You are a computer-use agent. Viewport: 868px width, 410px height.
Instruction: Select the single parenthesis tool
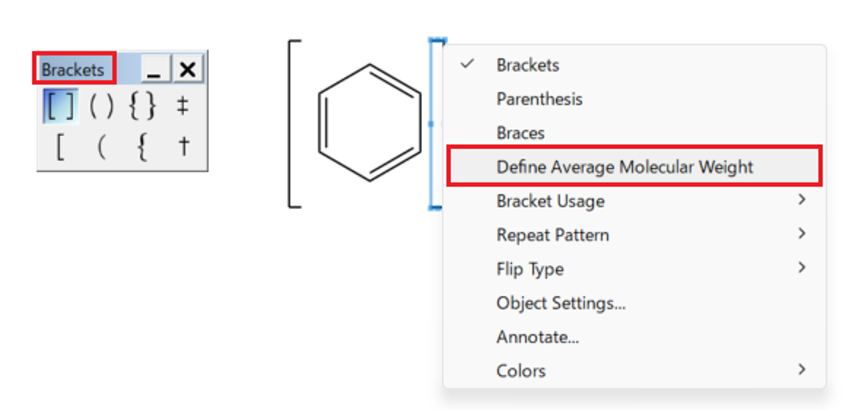coord(101,147)
